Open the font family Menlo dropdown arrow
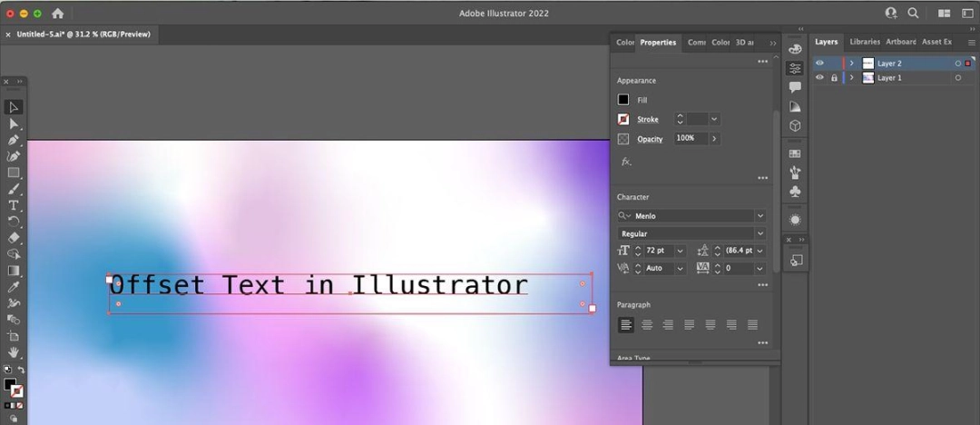Image resolution: width=980 pixels, height=425 pixels. (x=760, y=216)
